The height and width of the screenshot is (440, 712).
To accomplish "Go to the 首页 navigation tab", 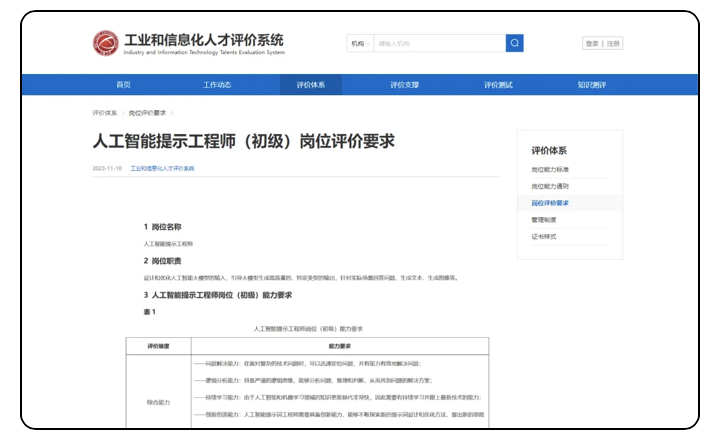I will [123, 85].
